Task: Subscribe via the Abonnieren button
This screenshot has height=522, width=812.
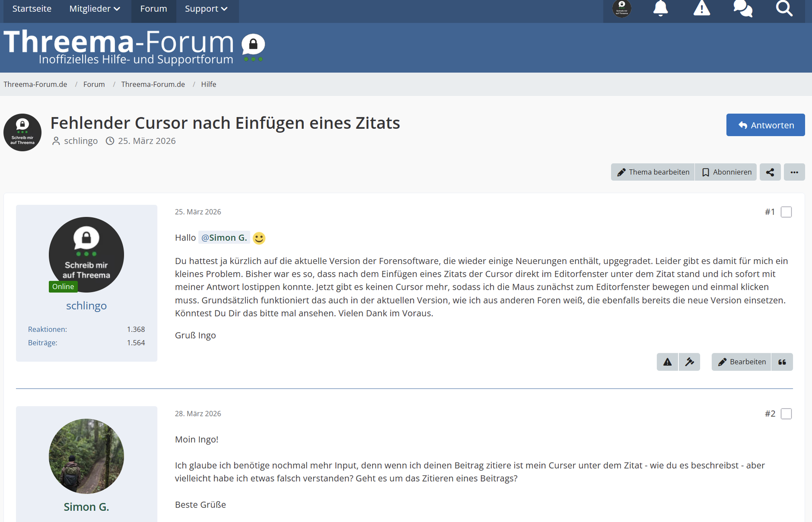Action: coord(726,172)
